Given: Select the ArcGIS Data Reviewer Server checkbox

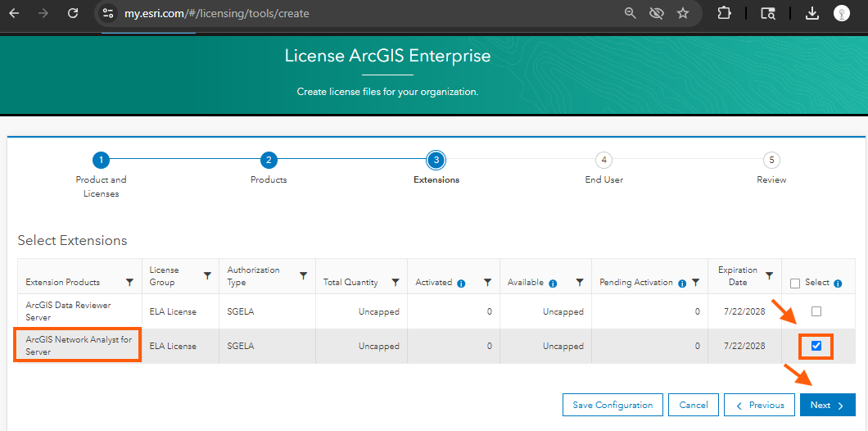Looking at the screenshot, I should pyautogui.click(x=816, y=311).
